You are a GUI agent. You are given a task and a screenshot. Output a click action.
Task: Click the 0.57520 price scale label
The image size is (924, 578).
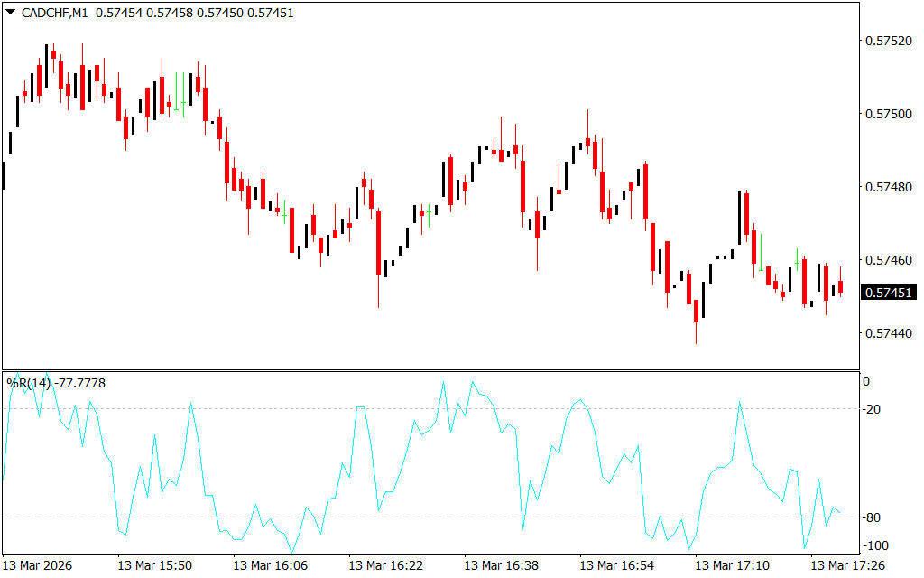[890, 41]
